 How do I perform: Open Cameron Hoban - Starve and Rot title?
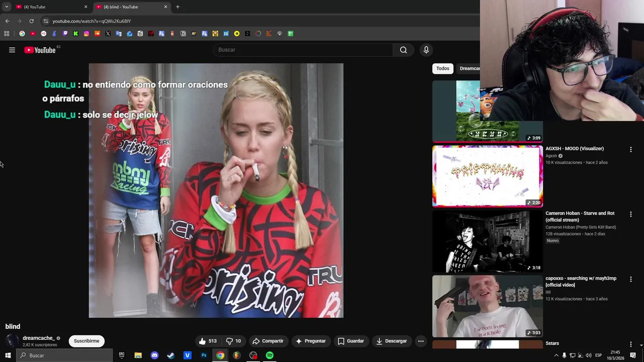coord(580,217)
